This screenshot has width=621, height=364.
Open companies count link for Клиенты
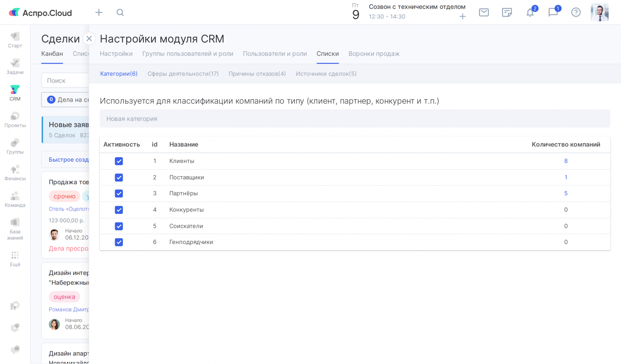tap(566, 161)
